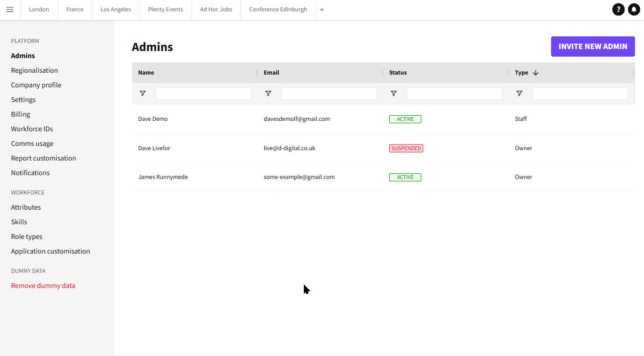Viewport: 644px width, 356px height.
Task: Go to Role types
Action: pos(27,237)
